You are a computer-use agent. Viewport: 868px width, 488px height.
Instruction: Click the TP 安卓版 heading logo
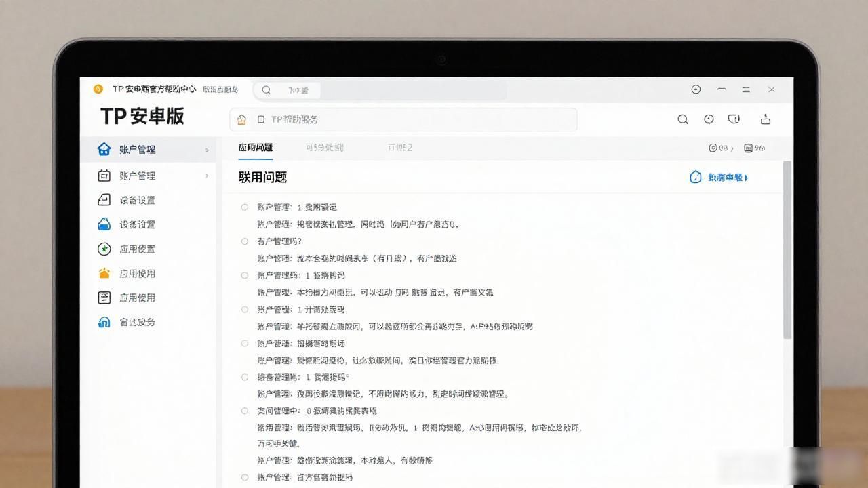click(142, 116)
